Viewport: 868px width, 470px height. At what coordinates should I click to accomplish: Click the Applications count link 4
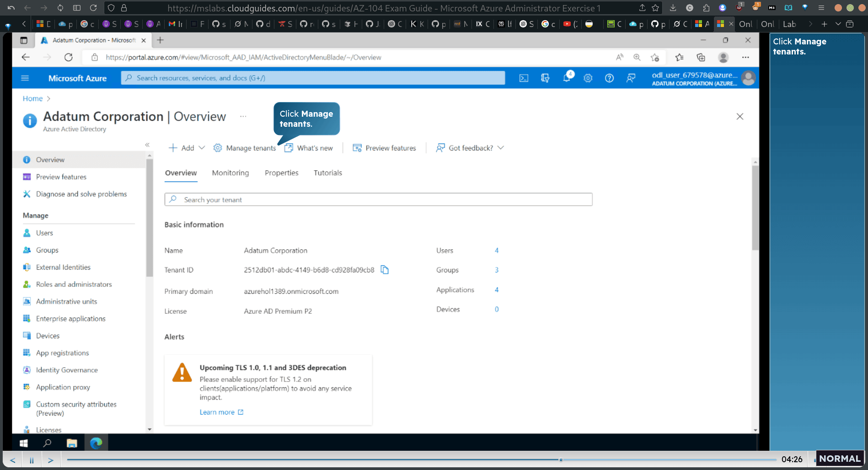497,290
